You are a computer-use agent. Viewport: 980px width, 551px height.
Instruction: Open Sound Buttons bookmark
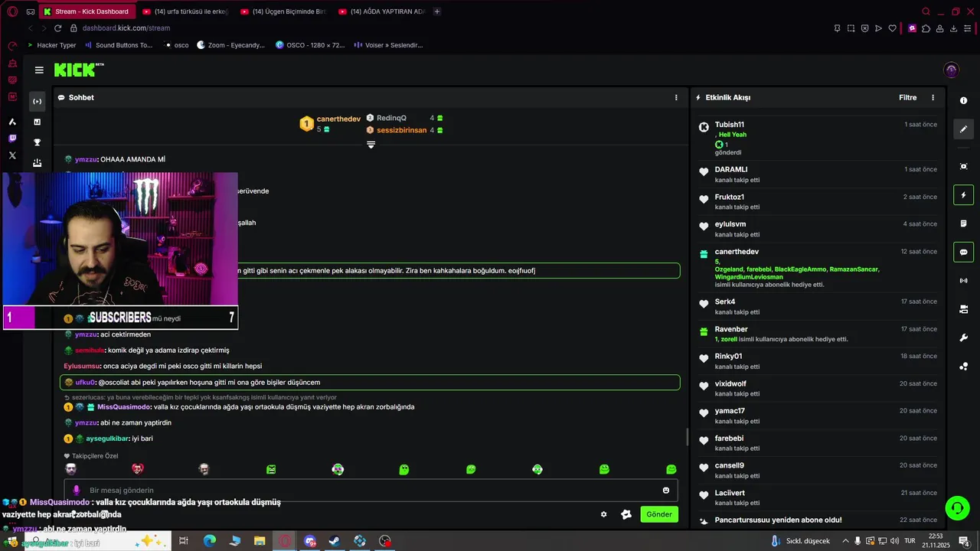tap(119, 45)
